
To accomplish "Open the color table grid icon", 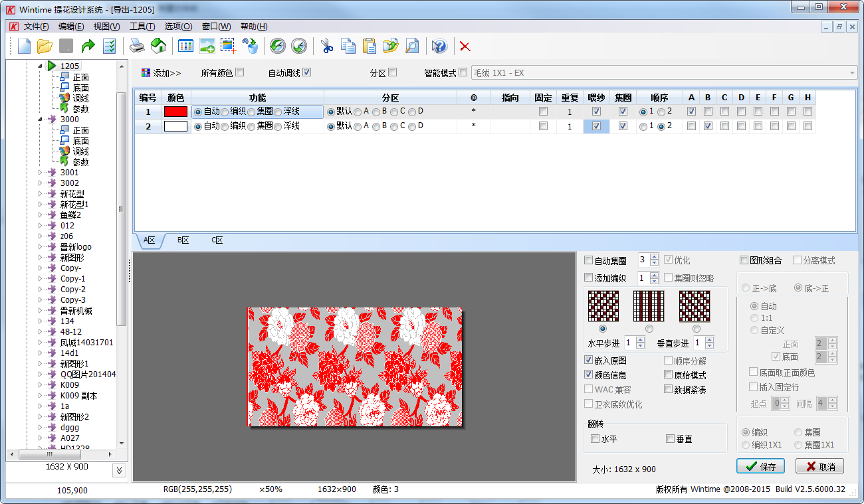I will [x=185, y=46].
